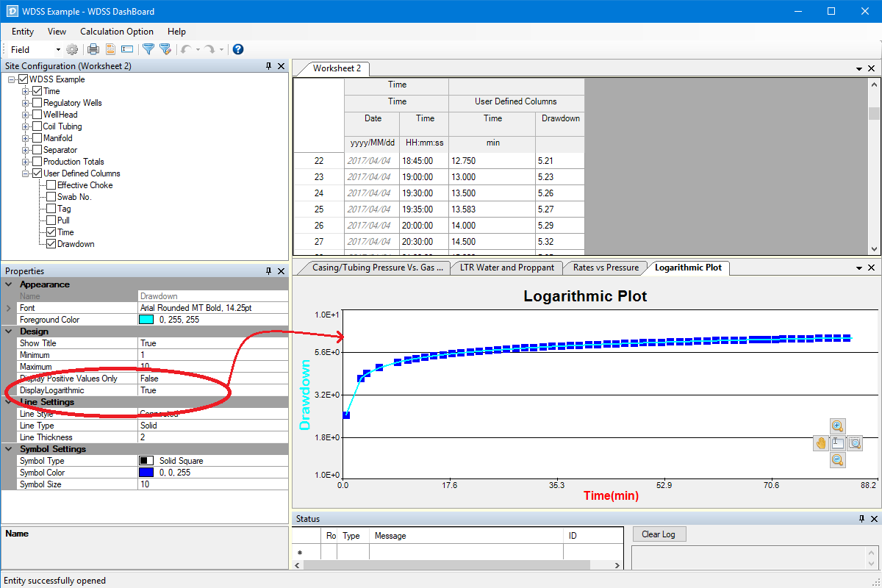Click the undo arrow in the toolbar
This screenshot has width=882, height=588.
(186, 49)
